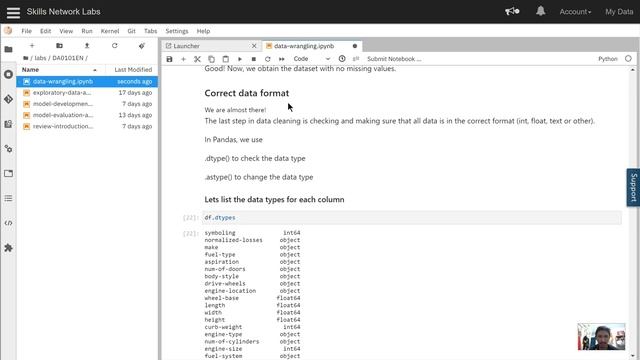The height and width of the screenshot is (360, 640).
Task: Open the commands palette sidebar icon
Action: coord(8,124)
